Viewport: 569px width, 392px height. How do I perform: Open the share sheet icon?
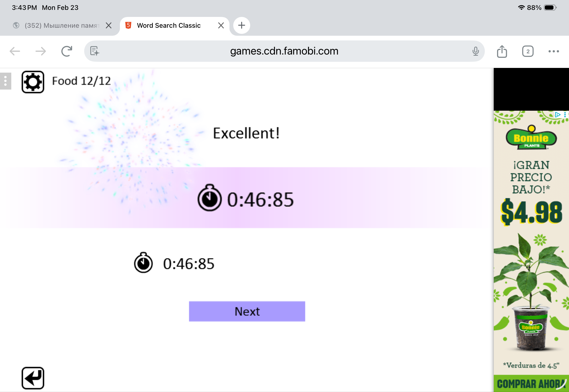click(x=502, y=51)
